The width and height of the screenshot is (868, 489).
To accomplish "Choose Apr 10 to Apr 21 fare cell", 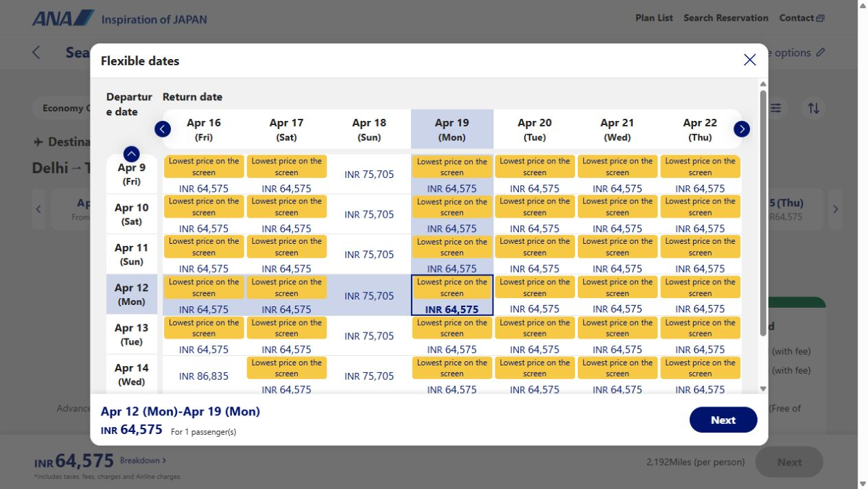I will click(x=617, y=214).
